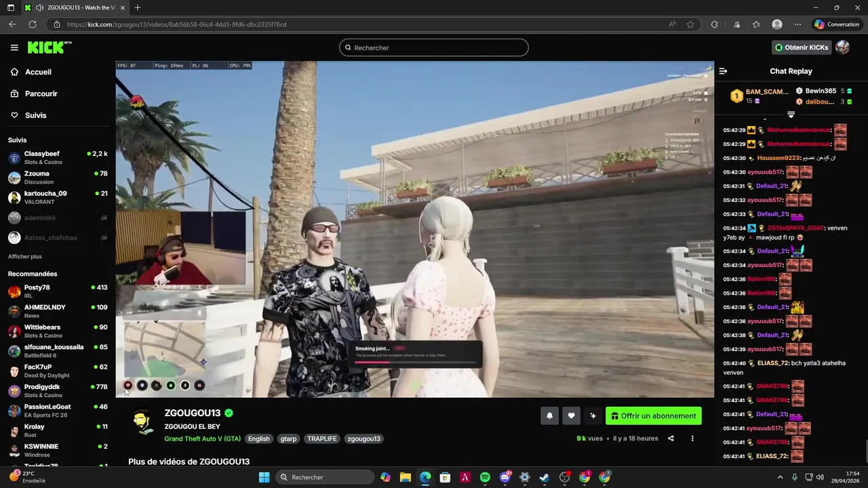Click the video player area

414,229
